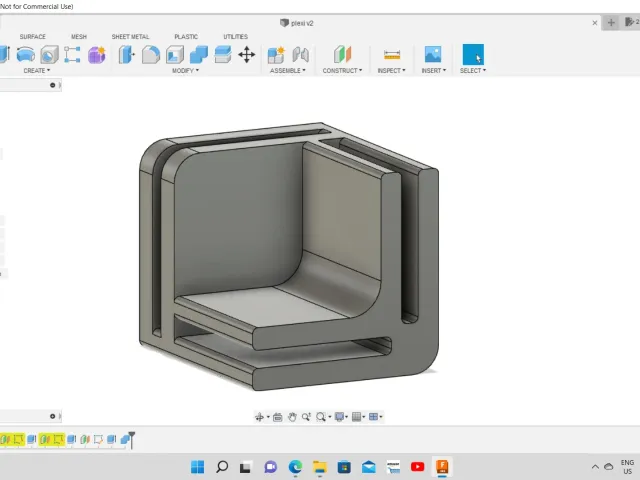The height and width of the screenshot is (480, 640).
Task: Select the Joint tool
Action: (x=300, y=54)
